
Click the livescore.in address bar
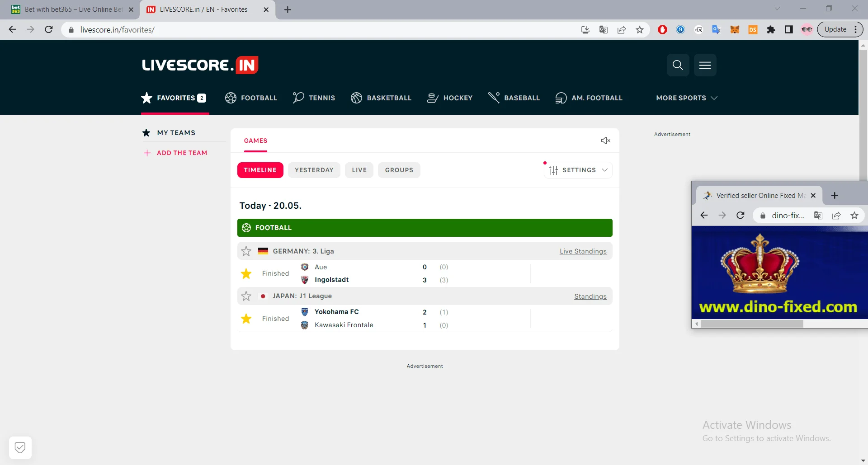118,29
